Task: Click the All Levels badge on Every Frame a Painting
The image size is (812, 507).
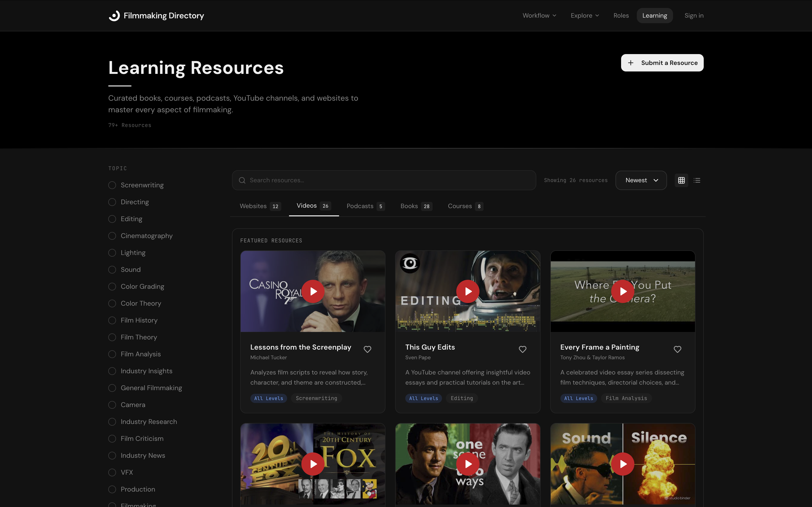Action: (579, 398)
